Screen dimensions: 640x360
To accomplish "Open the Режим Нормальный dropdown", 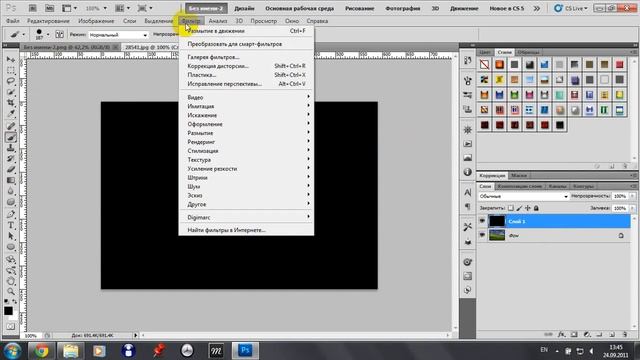I will point(118,35).
